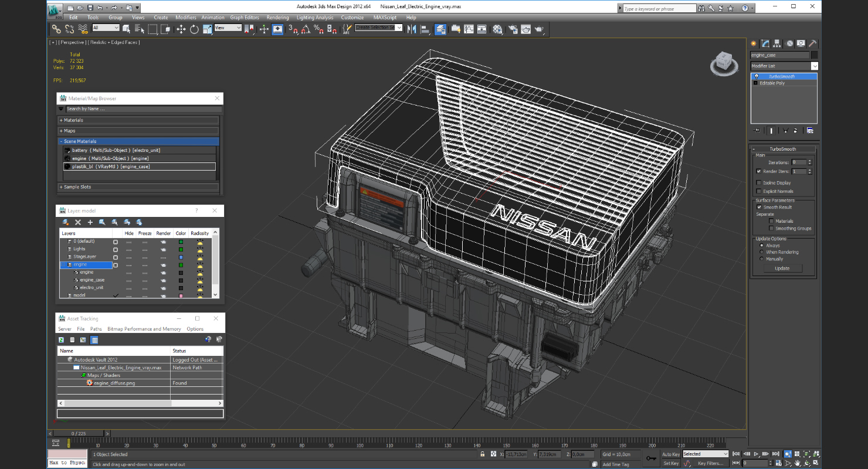Viewport: 868px width, 469px height.
Task: Click Add selection plus icon in Layer dialog
Action: coord(90,222)
